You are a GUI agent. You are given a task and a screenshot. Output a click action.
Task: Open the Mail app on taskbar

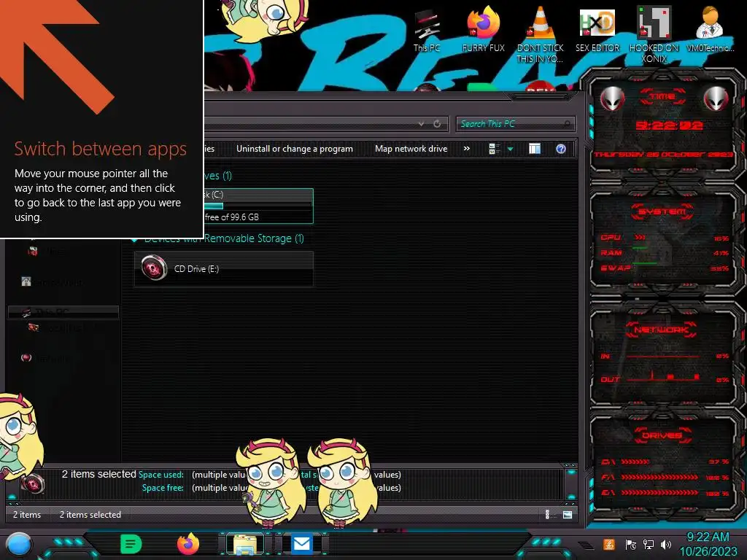pos(301,544)
